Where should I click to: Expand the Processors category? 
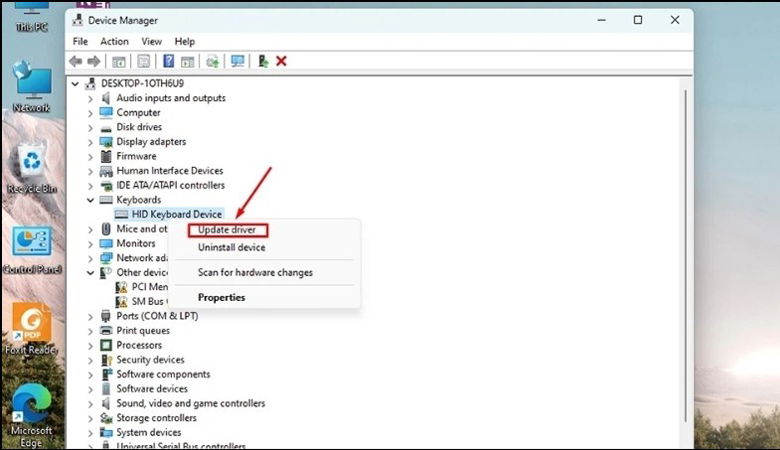pyautogui.click(x=91, y=345)
